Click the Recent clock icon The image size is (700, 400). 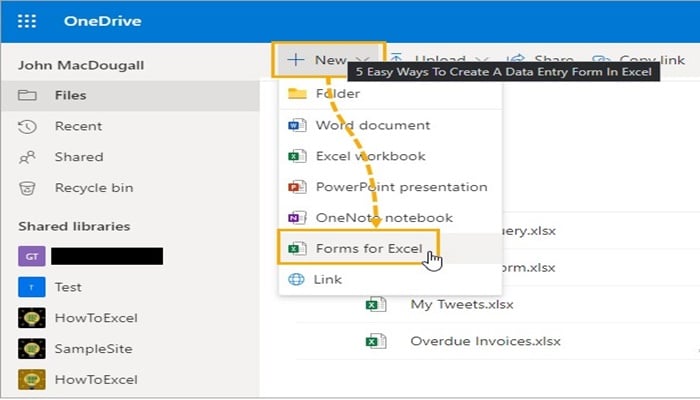pyautogui.click(x=27, y=127)
